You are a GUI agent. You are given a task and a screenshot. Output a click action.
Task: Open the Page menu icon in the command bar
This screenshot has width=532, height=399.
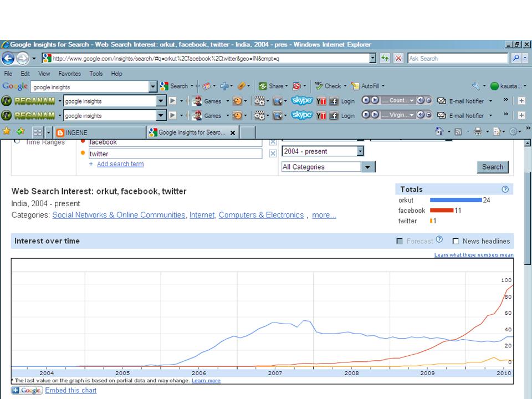point(497,131)
